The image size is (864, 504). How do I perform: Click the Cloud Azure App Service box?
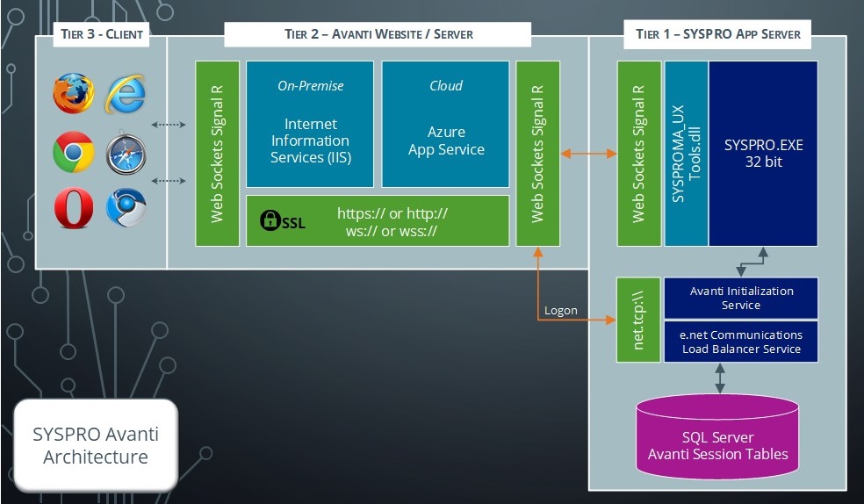coord(445,124)
